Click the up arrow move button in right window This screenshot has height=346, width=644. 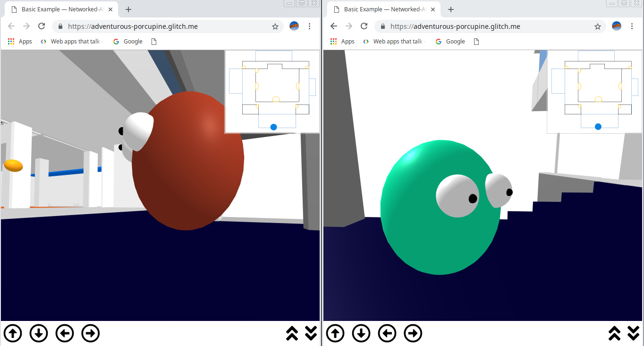(335, 334)
